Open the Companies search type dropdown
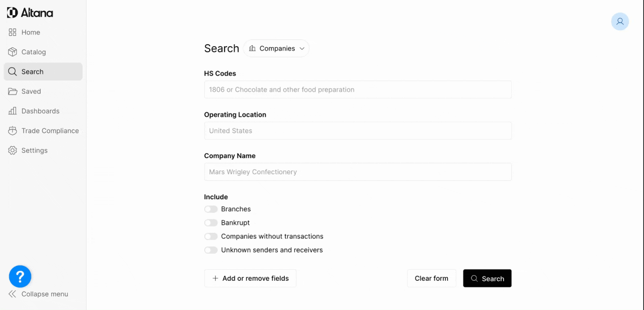 coord(276,48)
